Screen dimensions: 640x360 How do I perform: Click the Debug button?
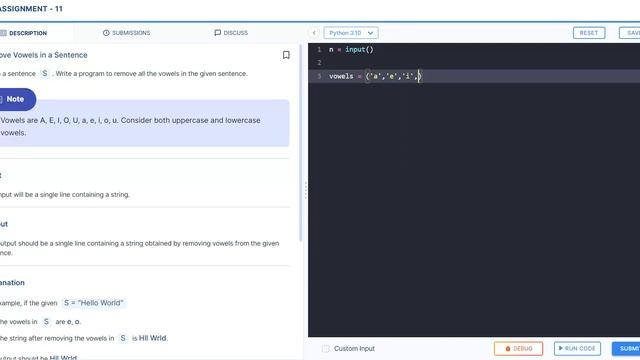pos(518,349)
